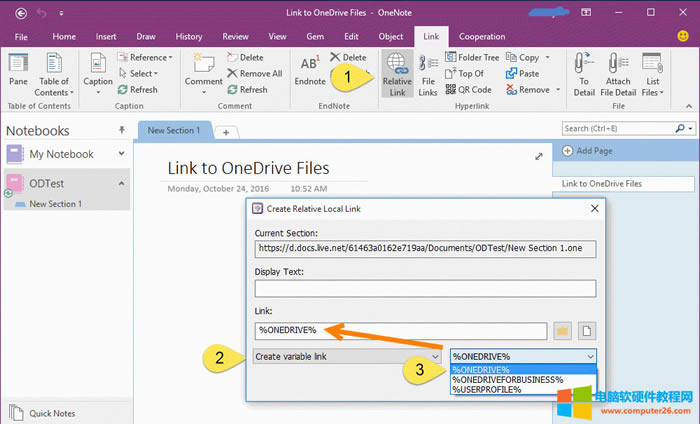
Task: Select Table of Contents icon
Action: [x=55, y=72]
